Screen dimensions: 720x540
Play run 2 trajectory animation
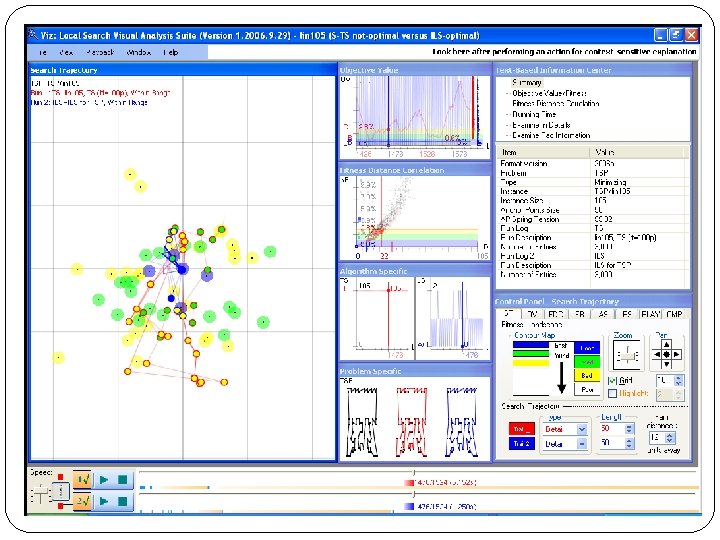coord(104,501)
